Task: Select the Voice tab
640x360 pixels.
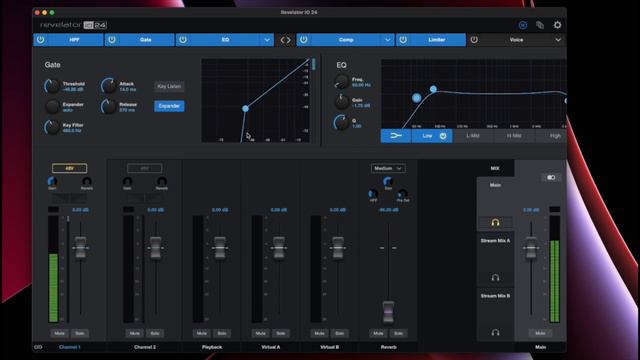Action: coord(516,40)
